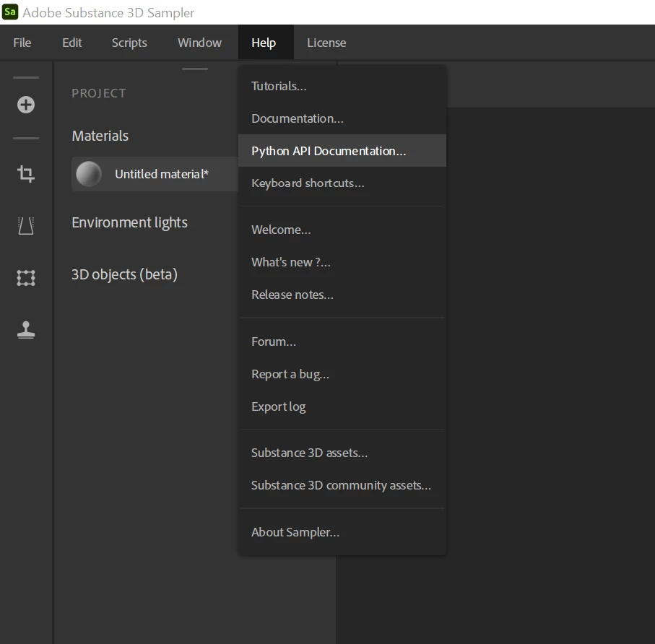The height and width of the screenshot is (644, 655).
Task: Select the Tiling transform square icon
Action: [26, 278]
